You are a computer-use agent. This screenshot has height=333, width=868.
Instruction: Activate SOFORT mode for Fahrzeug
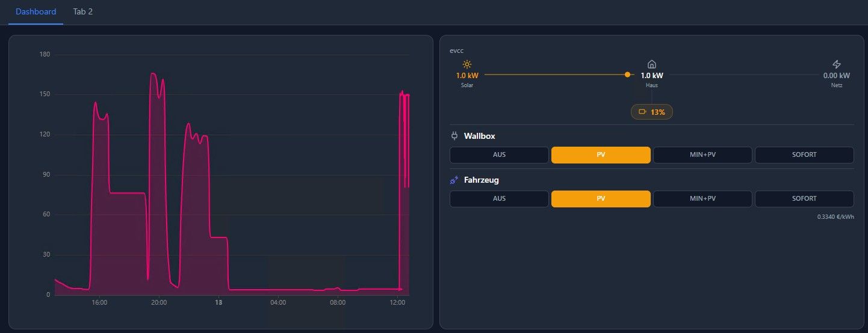coord(804,199)
